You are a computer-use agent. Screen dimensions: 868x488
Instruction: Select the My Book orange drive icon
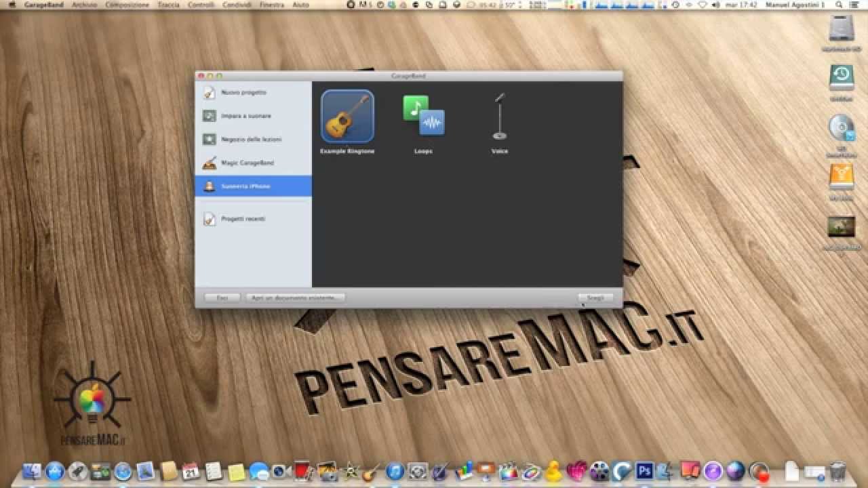[842, 177]
